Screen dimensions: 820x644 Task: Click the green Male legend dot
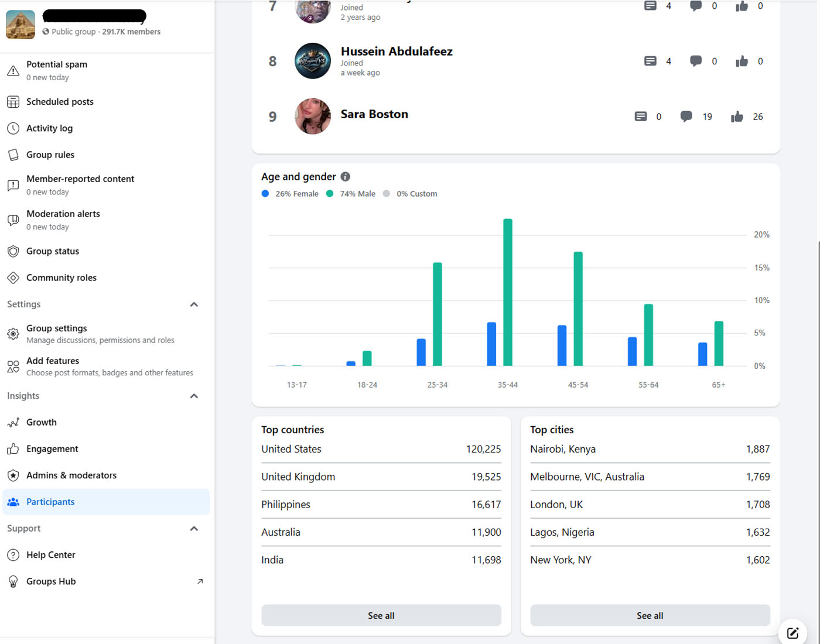point(330,194)
